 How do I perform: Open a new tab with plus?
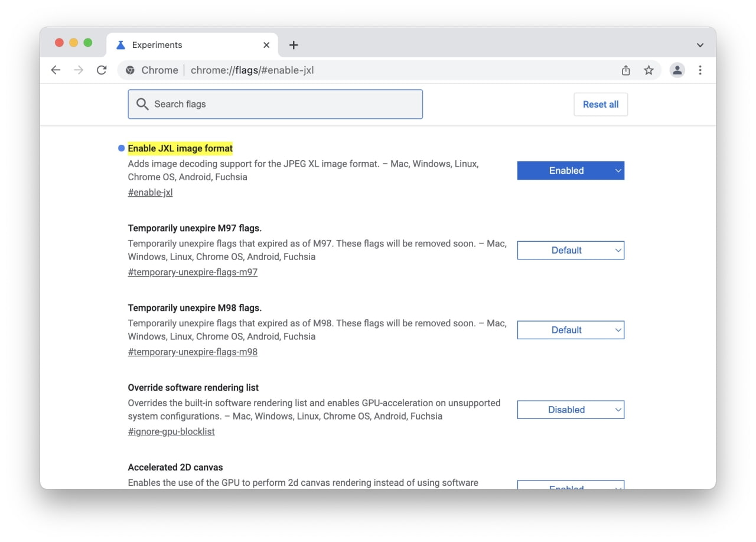pyautogui.click(x=294, y=45)
